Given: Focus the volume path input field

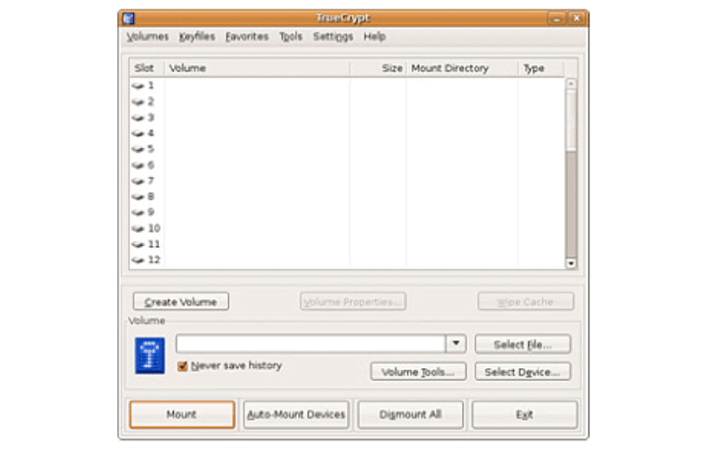Looking at the screenshot, I should [310, 343].
